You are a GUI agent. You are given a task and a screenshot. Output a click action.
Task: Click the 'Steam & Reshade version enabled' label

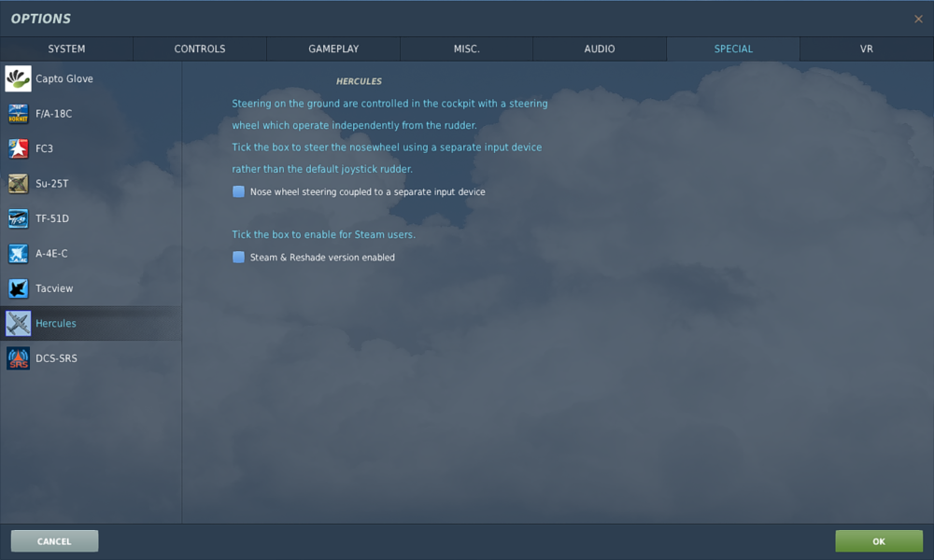point(322,257)
